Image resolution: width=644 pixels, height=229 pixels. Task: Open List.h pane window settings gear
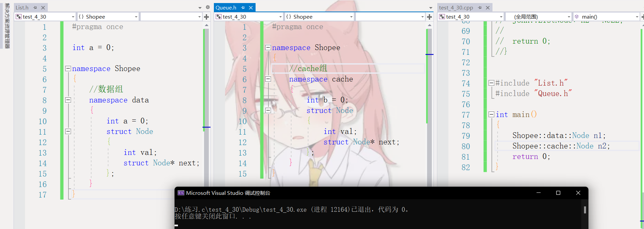pyautogui.click(x=208, y=7)
